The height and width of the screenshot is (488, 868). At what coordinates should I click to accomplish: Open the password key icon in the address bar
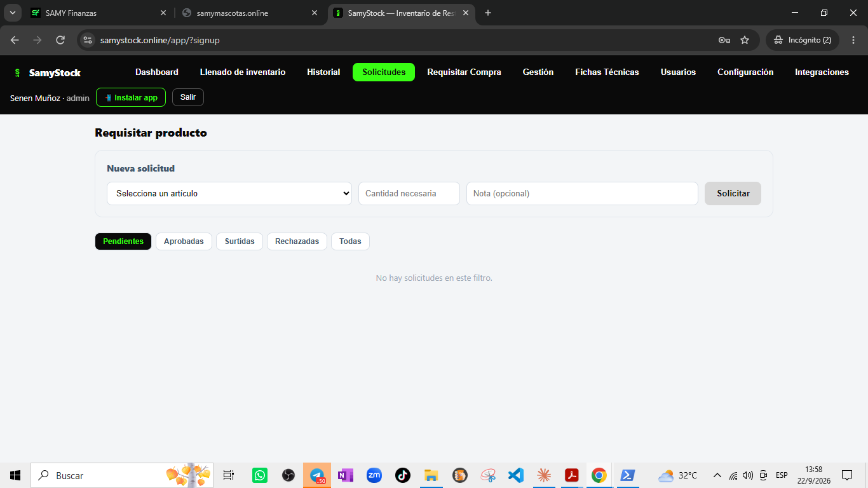point(724,40)
